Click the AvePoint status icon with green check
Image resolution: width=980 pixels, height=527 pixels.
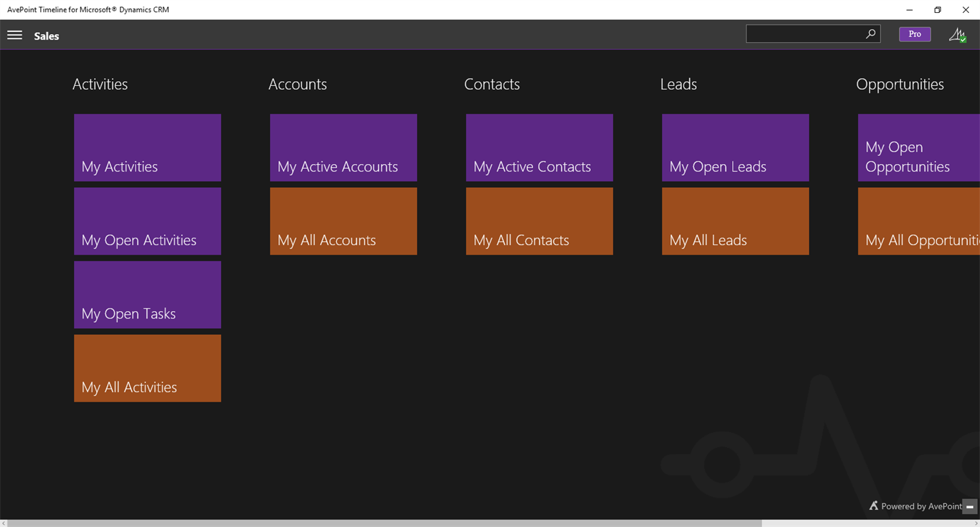pos(958,35)
